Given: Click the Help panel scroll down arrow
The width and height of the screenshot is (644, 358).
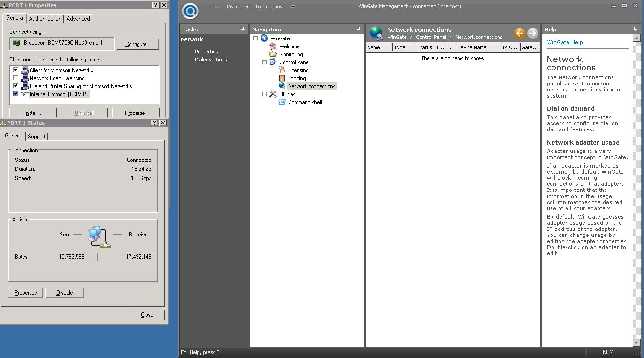Looking at the screenshot, I should point(637,343).
